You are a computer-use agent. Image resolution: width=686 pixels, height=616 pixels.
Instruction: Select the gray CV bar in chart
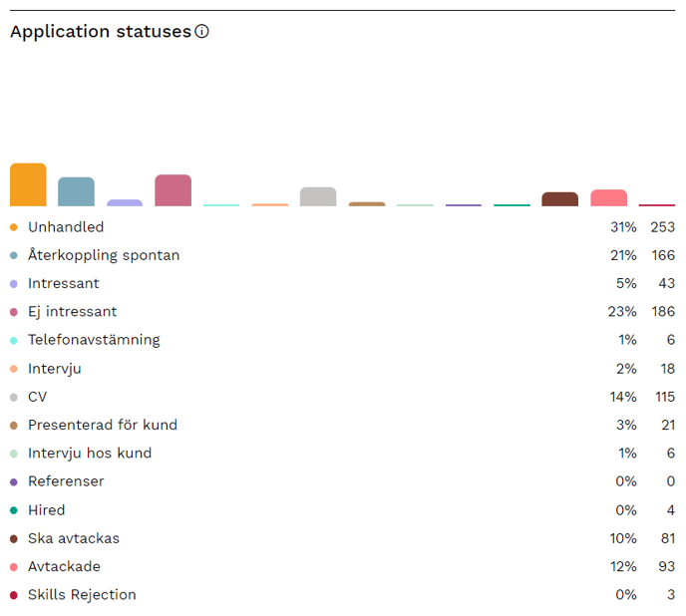pos(318,197)
